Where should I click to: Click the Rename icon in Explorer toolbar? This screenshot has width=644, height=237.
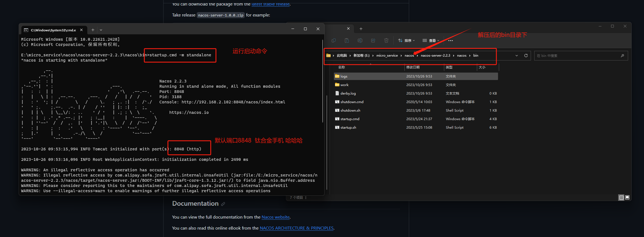360,40
